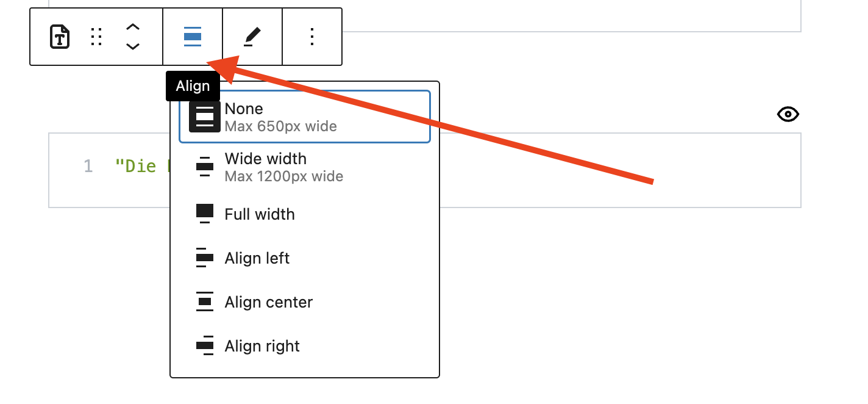Choose Wide width alignment
The image size is (868, 404).
[283, 167]
